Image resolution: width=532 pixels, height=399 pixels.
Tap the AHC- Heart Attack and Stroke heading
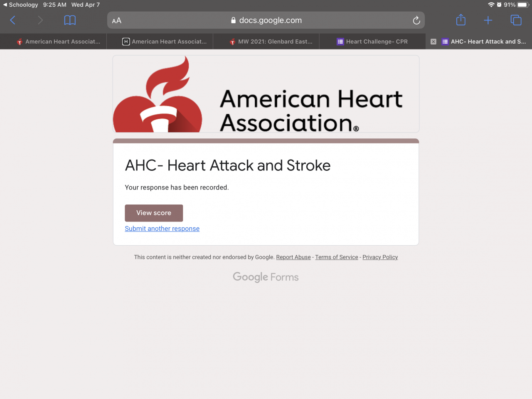[228, 165]
